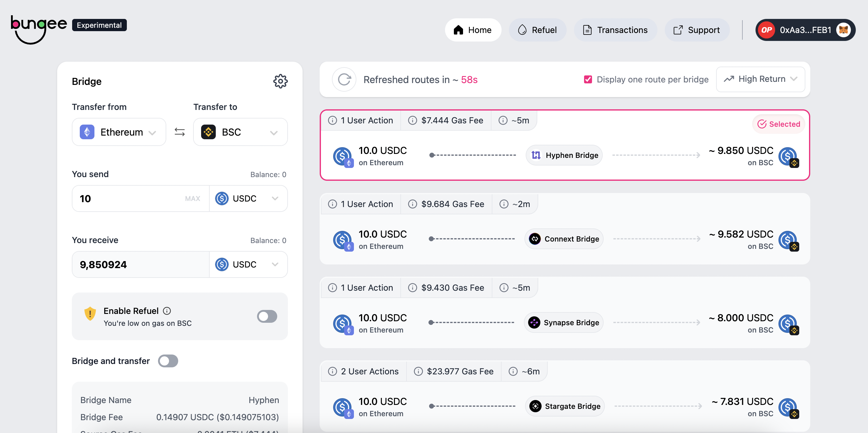
Task: Click the You send Balance: 0 text
Action: point(268,174)
